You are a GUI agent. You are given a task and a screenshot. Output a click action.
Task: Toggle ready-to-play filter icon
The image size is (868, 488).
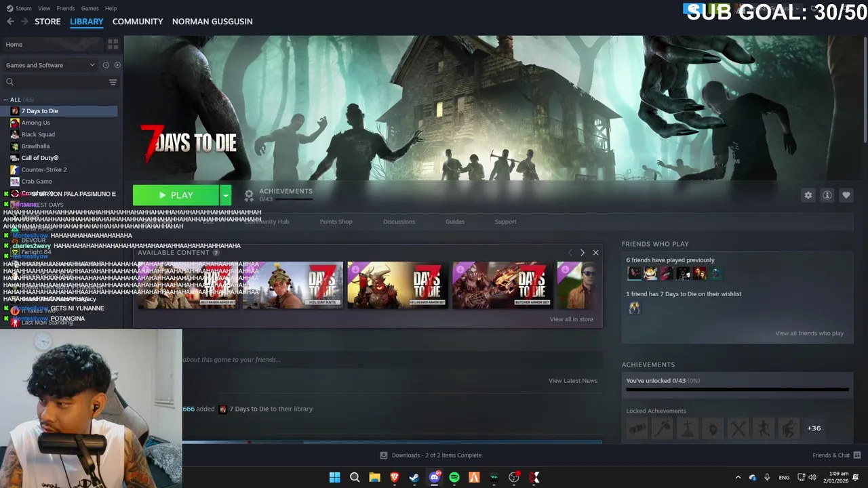coord(117,65)
